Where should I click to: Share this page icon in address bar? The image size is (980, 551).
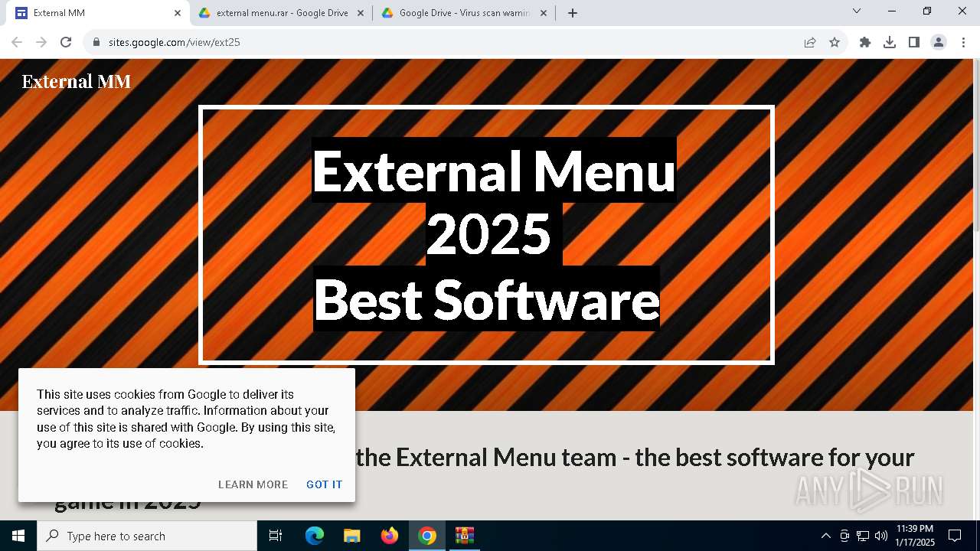pos(810,42)
